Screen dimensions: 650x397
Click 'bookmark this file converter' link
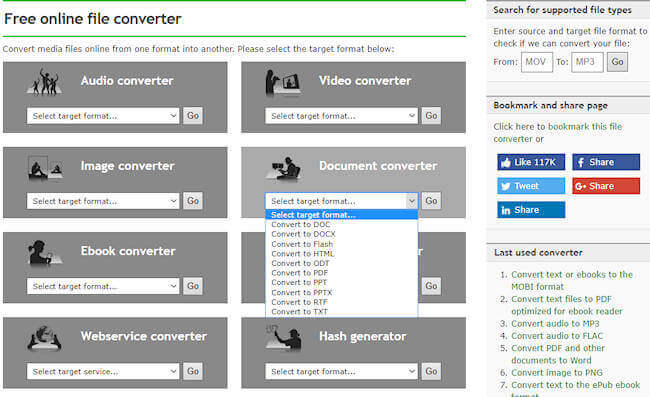point(558,133)
